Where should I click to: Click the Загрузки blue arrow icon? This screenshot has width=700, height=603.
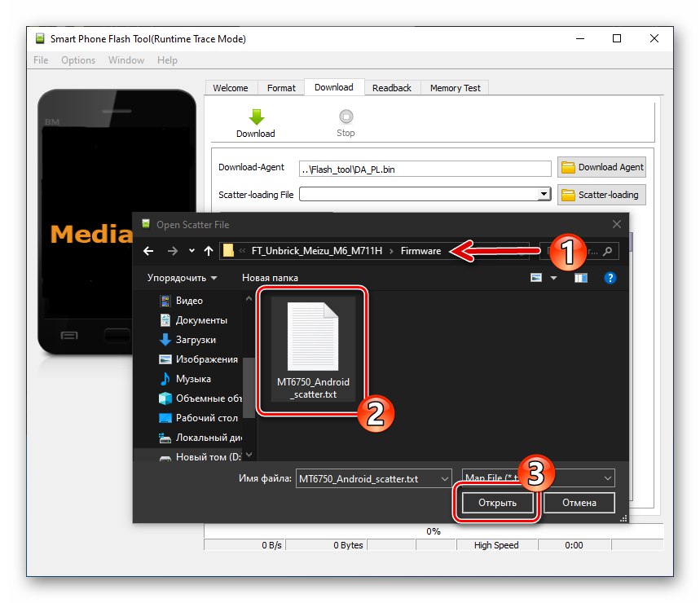[165, 340]
